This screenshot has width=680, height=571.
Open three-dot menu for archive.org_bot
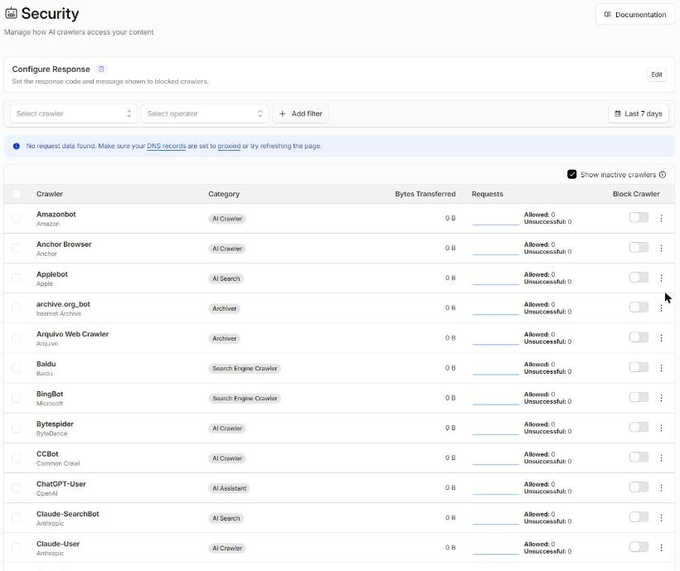click(661, 308)
